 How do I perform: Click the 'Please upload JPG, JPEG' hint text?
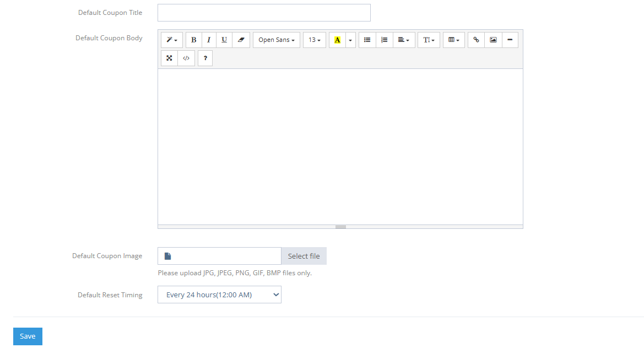(235, 273)
